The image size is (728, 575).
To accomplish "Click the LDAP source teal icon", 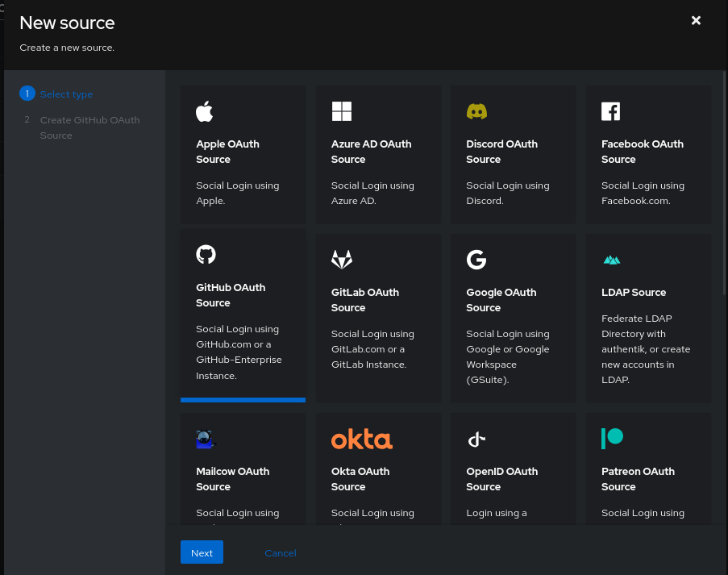I will click(611, 260).
